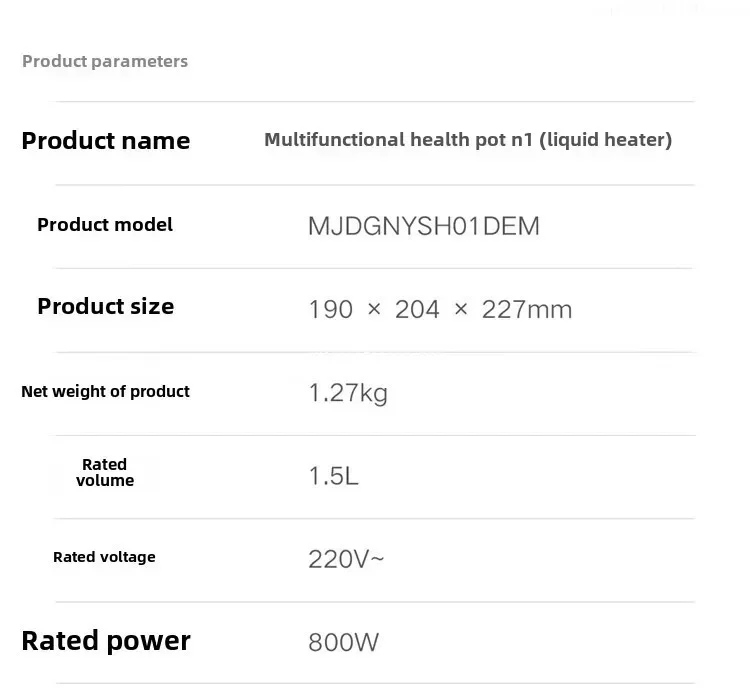Click the 800W power value
The image size is (750, 694).
click(x=343, y=642)
